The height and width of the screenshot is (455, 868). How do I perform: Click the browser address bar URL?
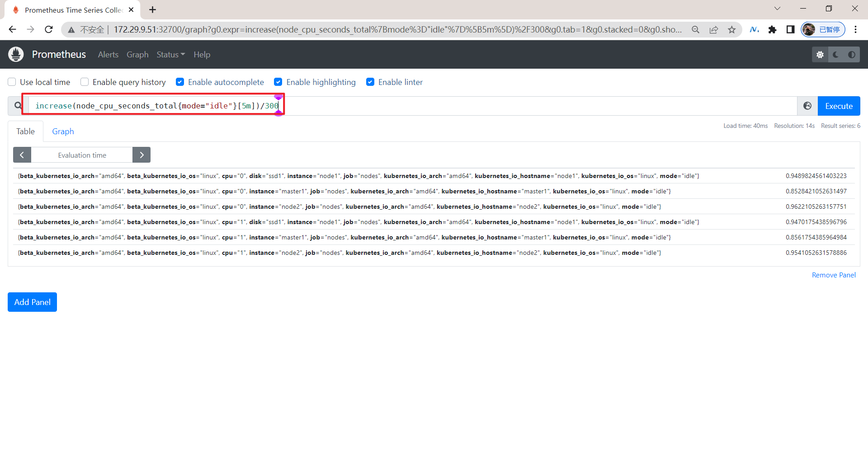tap(398, 29)
